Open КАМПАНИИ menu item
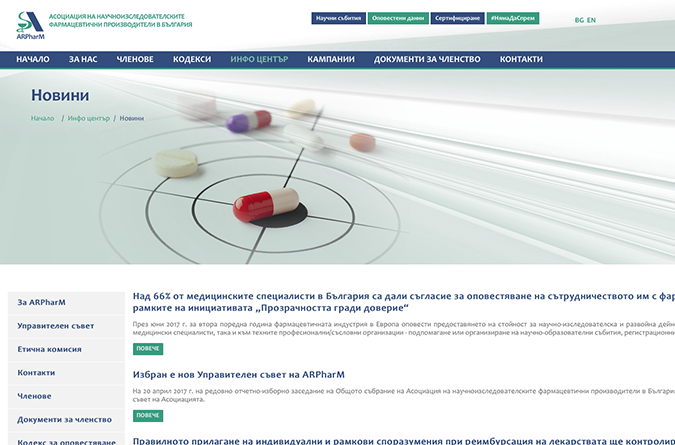The height and width of the screenshot is (445, 675). click(x=331, y=59)
